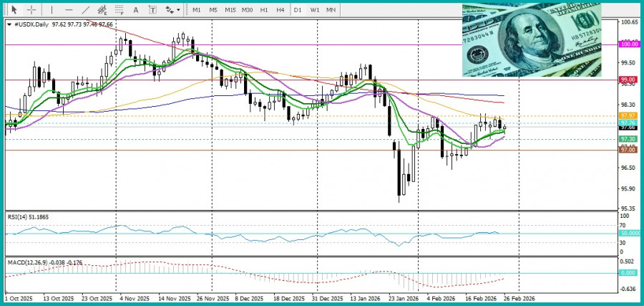644x306 pixels.
Task: Click the dollar bill image thumbnail
Action: (x=532, y=39)
